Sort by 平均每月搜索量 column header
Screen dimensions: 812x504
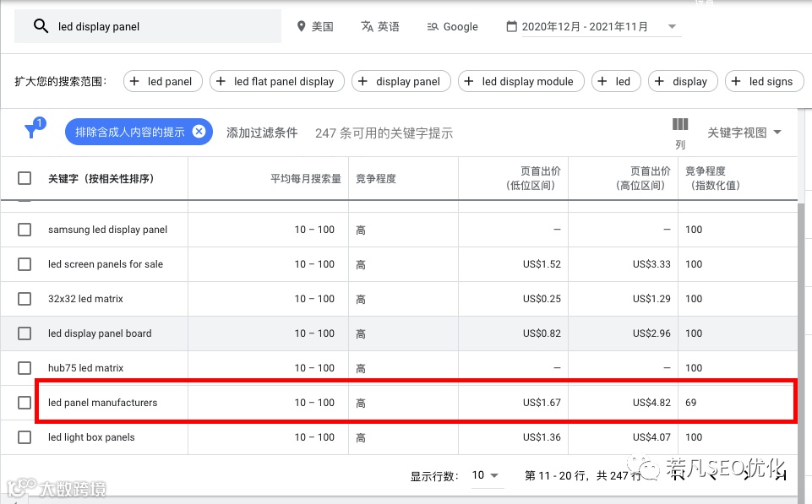click(306, 178)
